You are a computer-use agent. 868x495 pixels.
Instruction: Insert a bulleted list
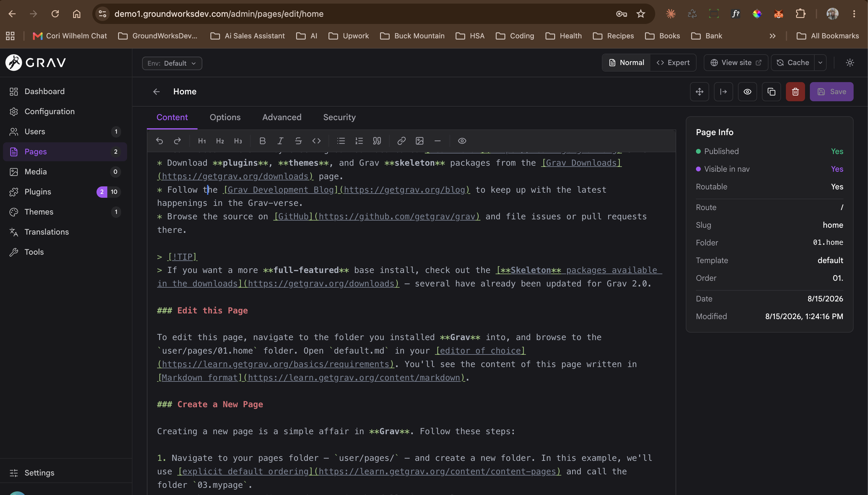[341, 141]
